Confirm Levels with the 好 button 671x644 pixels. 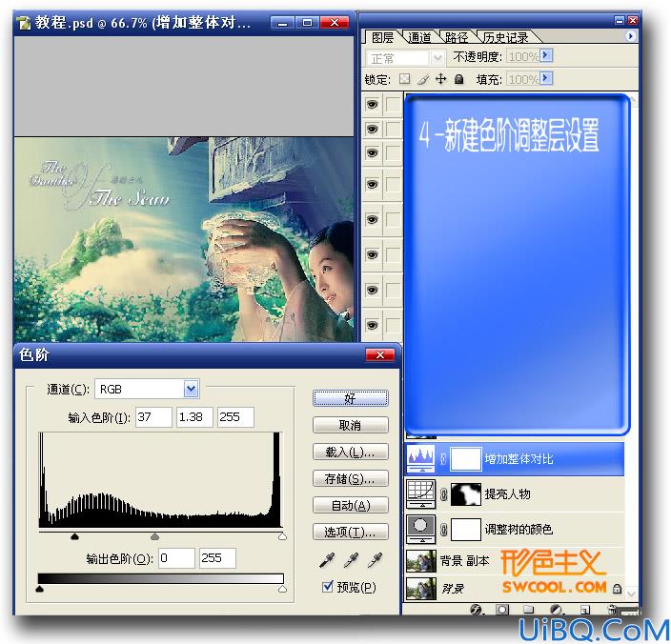click(350, 398)
